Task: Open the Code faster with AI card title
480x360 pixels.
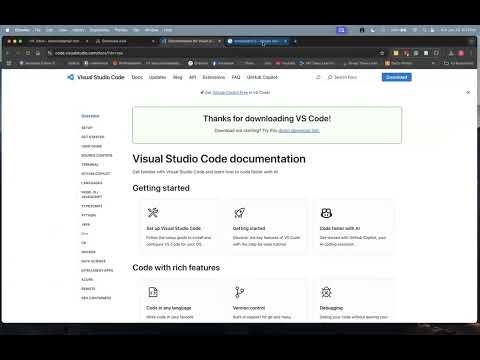Action: (x=340, y=228)
